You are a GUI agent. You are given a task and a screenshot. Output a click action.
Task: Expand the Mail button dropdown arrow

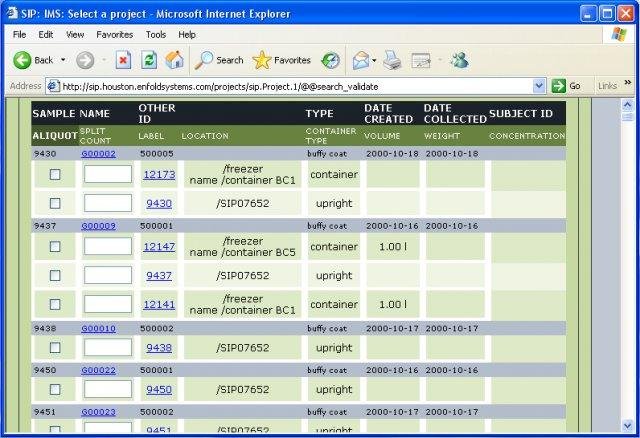[374, 60]
